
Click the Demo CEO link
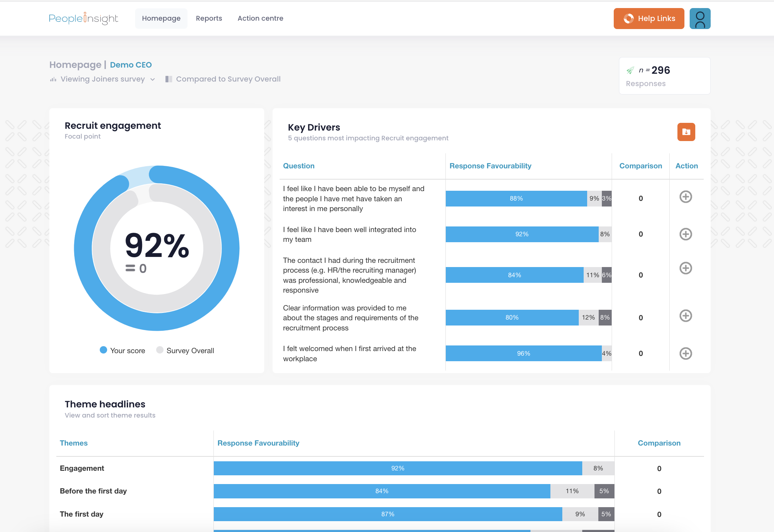[x=131, y=65]
